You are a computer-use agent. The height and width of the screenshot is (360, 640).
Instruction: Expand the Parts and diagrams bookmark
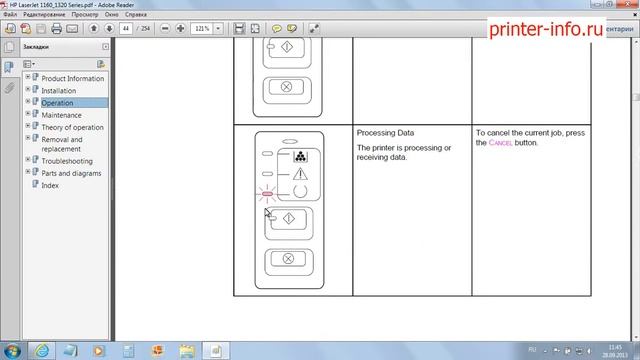click(28, 171)
